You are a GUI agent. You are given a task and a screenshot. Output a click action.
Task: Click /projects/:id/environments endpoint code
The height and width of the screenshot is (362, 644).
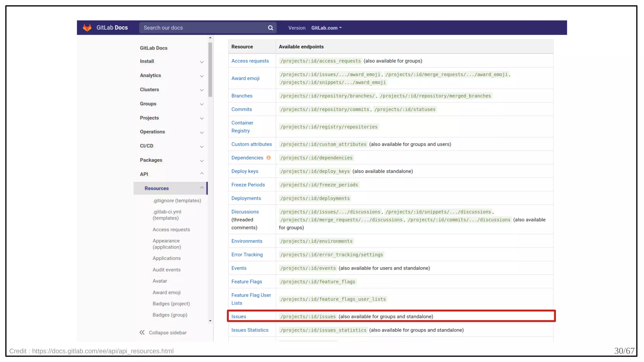pos(316,241)
